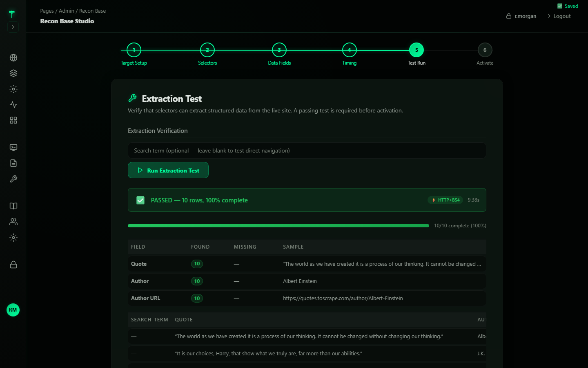
Task: Click the search term input field
Action: click(307, 150)
